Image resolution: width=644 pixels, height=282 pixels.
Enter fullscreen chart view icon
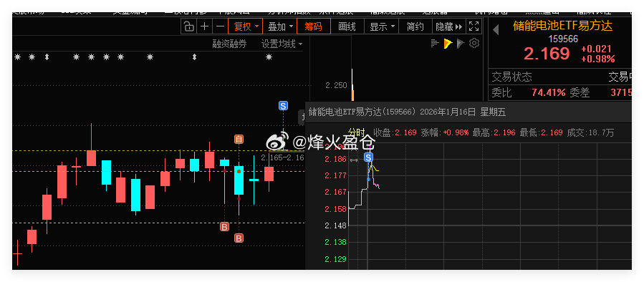pyautogui.click(x=474, y=26)
